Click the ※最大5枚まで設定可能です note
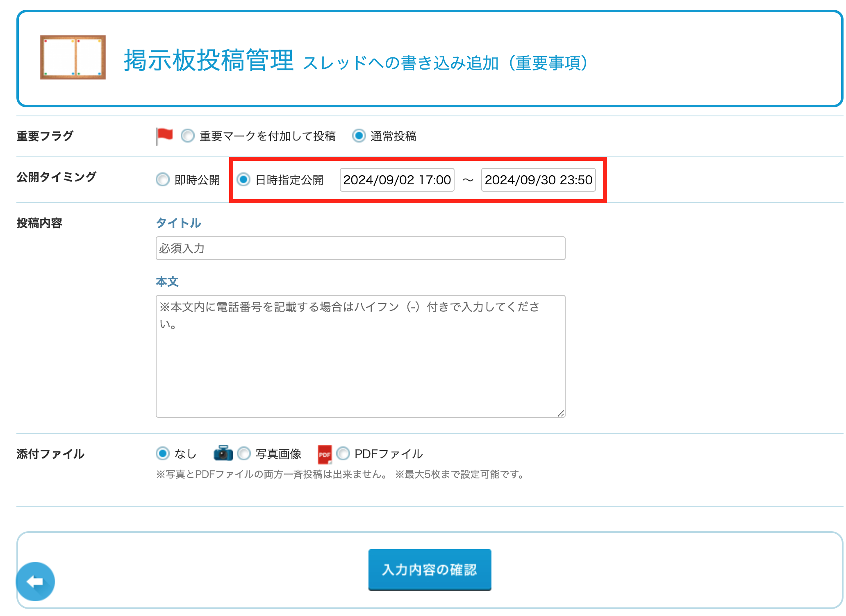Viewport: 846px width, 616px height. pos(459,474)
